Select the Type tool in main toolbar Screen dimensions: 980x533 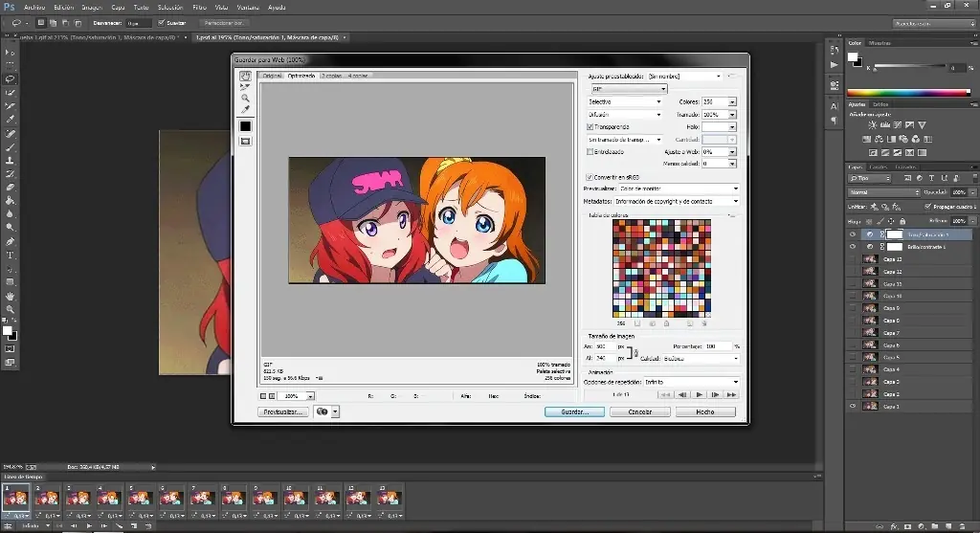11,255
